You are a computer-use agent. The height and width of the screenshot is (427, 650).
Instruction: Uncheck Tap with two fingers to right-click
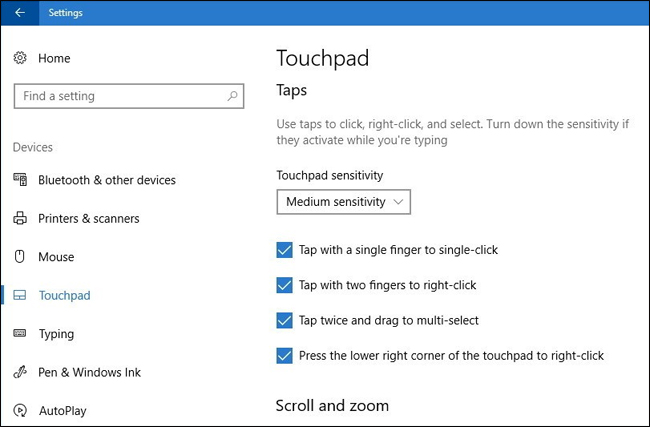point(284,285)
